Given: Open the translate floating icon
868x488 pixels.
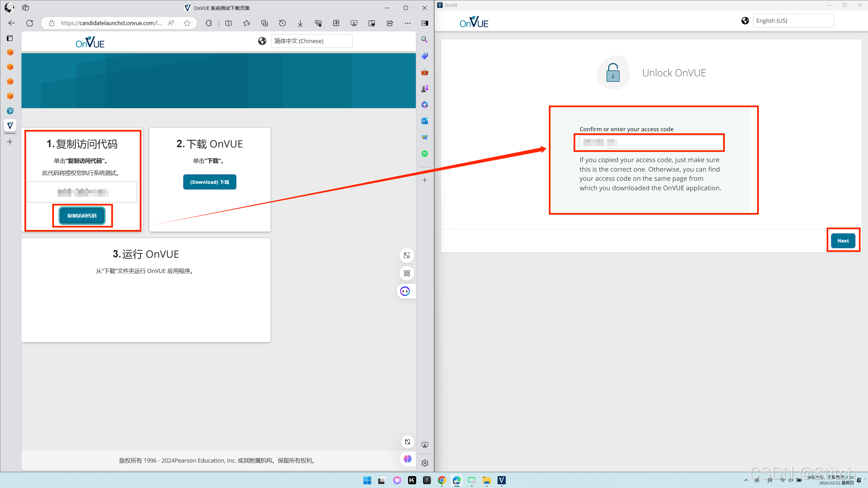Looking at the screenshot, I should click(407, 255).
